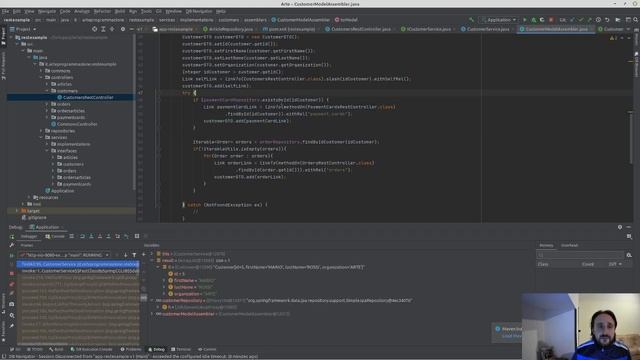
Task: Open the Terminal tool window tab
Action: point(181,349)
